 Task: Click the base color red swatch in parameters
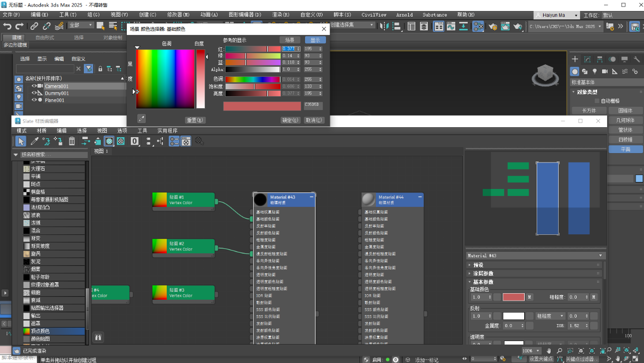514,297
